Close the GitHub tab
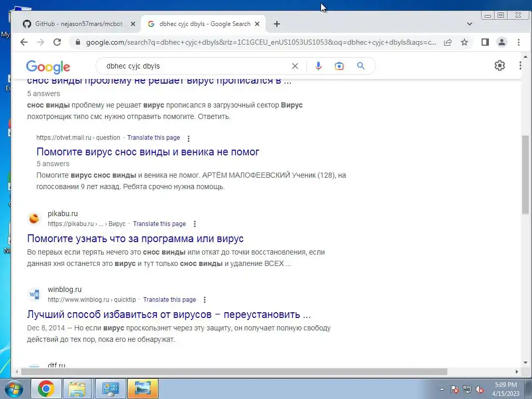This screenshot has height=399, width=532. [x=133, y=24]
